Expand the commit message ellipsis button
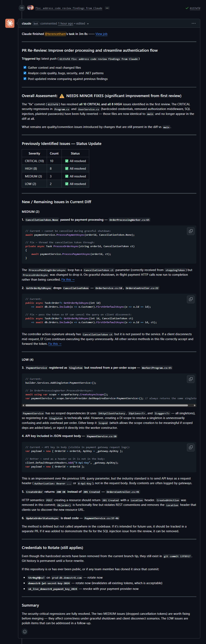This screenshot has width=206, height=644. [107, 8]
